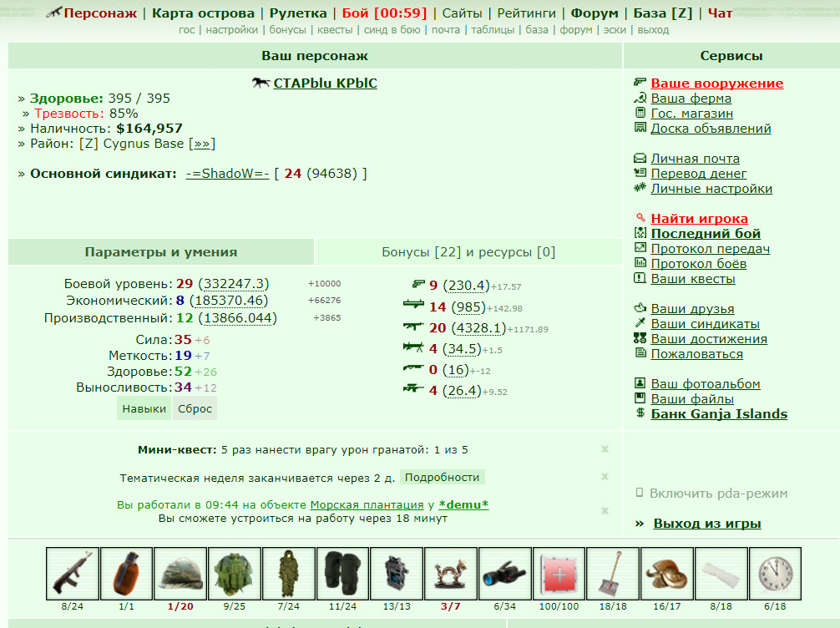Click the shop icon beside Гос. магазин

pos(640,113)
